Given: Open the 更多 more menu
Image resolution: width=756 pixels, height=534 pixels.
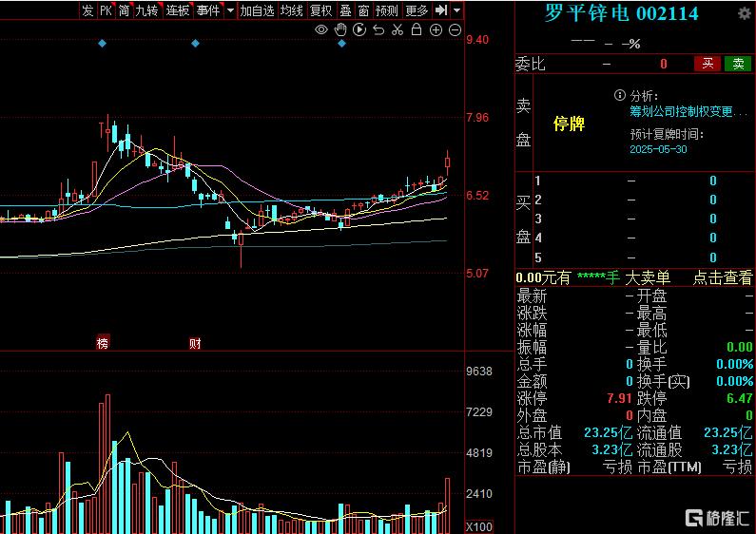Looking at the screenshot, I should click(417, 10).
